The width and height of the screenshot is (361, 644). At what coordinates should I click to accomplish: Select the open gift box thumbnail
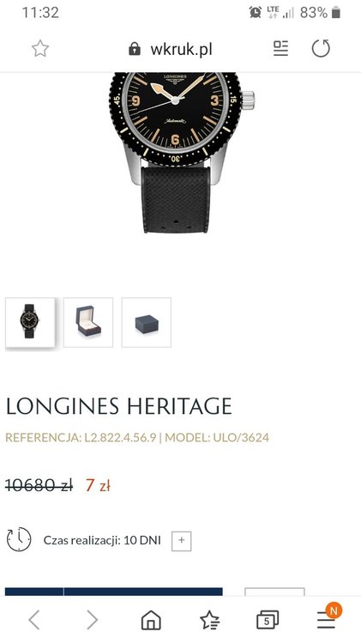pyautogui.click(x=88, y=322)
